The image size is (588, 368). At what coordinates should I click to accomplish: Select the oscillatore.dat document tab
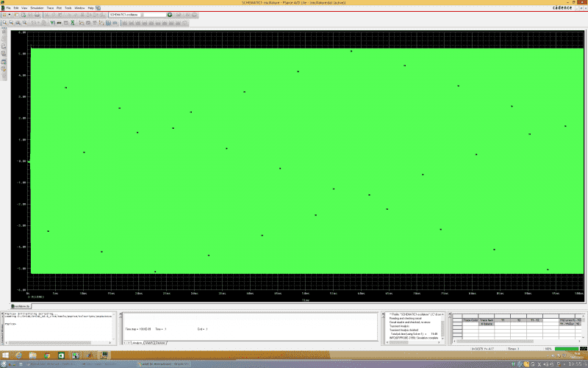[21, 305]
